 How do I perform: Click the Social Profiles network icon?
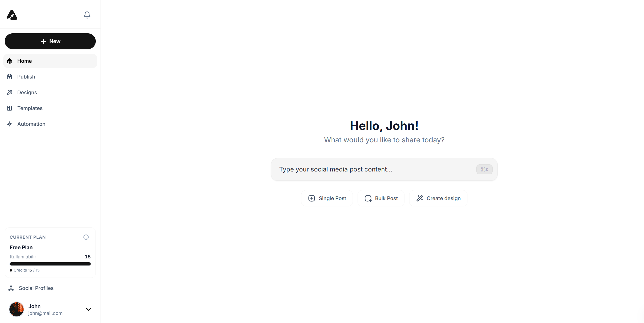click(x=11, y=288)
